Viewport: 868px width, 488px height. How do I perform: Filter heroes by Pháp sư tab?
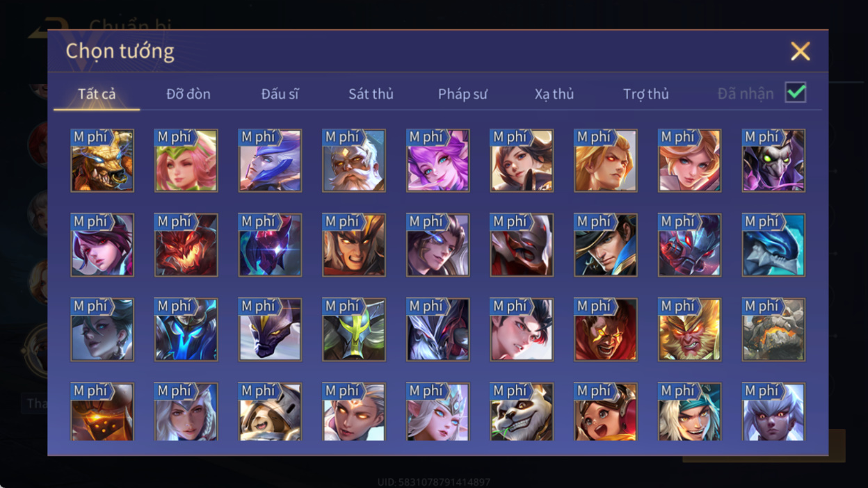tap(463, 94)
